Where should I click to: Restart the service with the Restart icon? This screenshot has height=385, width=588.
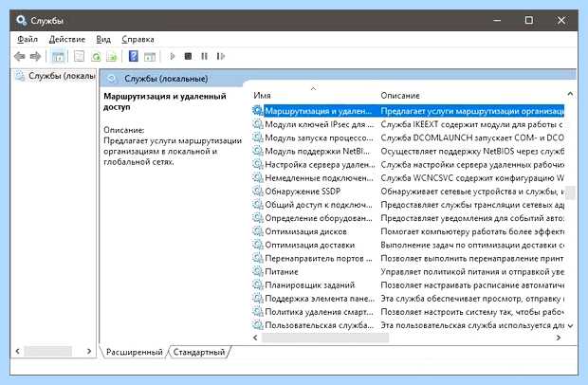click(x=220, y=56)
